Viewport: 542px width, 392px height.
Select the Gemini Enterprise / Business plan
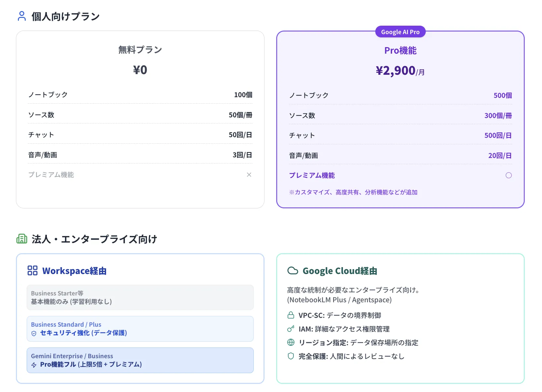coord(140,360)
